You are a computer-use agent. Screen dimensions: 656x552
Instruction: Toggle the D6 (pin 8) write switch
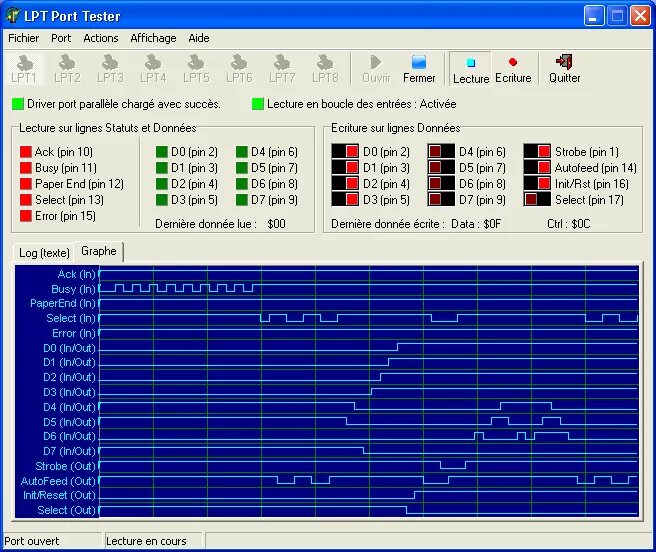click(x=441, y=183)
